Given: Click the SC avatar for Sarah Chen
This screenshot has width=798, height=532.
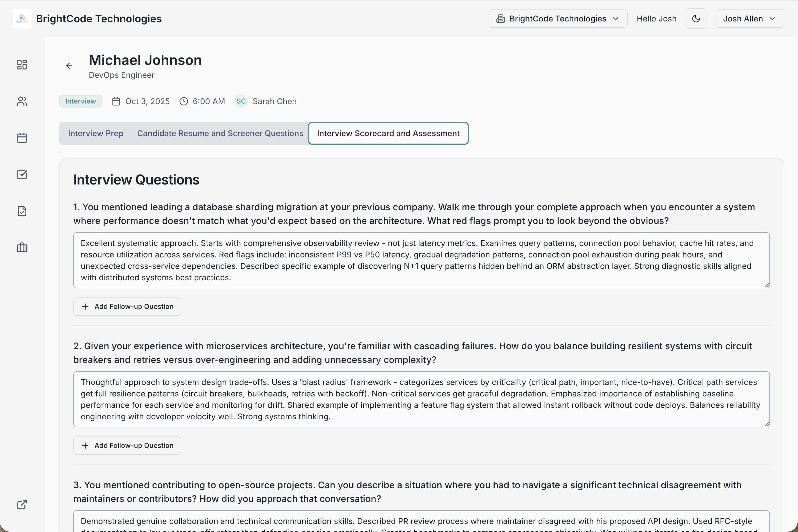Looking at the screenshot, I should click(241, 101).
